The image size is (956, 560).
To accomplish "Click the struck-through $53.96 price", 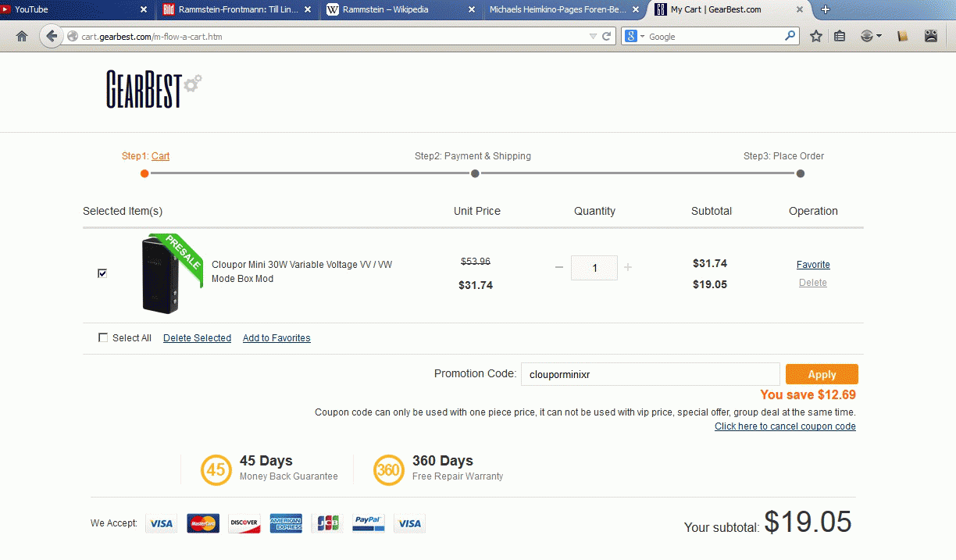I will pos(476,262).
